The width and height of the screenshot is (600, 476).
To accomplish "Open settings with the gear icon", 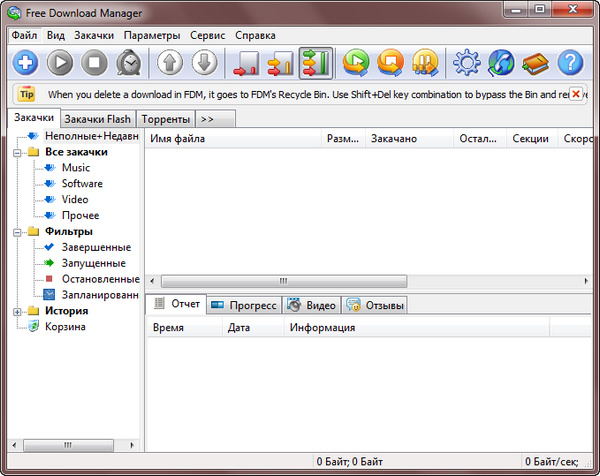I will [x=467, y=63].
